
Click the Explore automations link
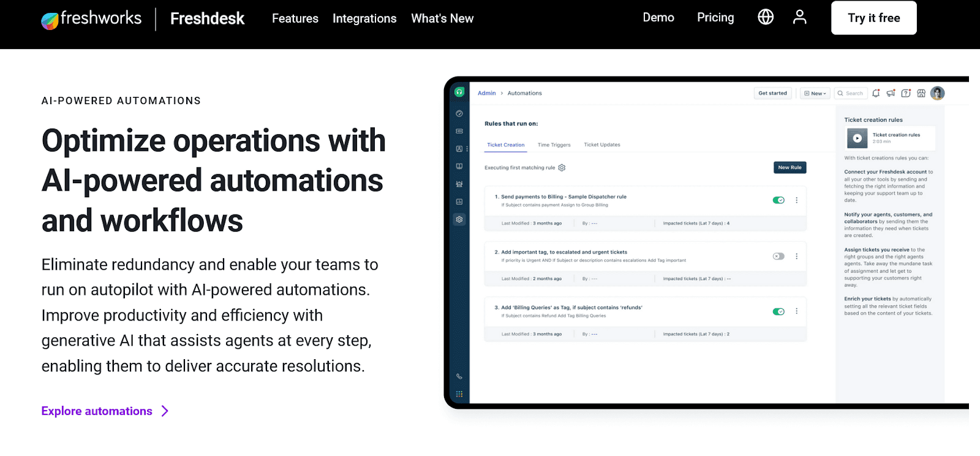(x=97, y=411)
